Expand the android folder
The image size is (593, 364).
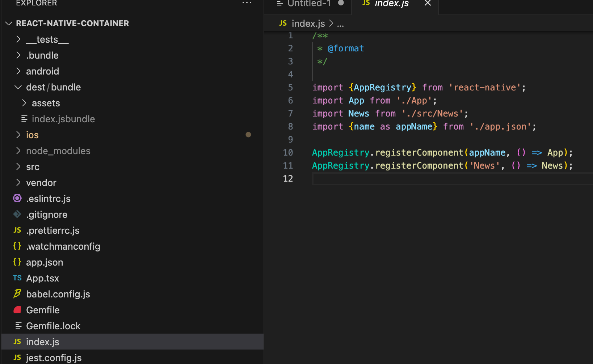click(x=18, y=71)
